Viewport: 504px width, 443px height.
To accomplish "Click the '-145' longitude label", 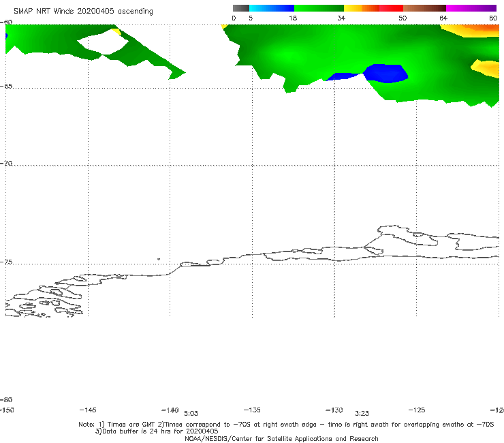I will [x=88, y=410].
